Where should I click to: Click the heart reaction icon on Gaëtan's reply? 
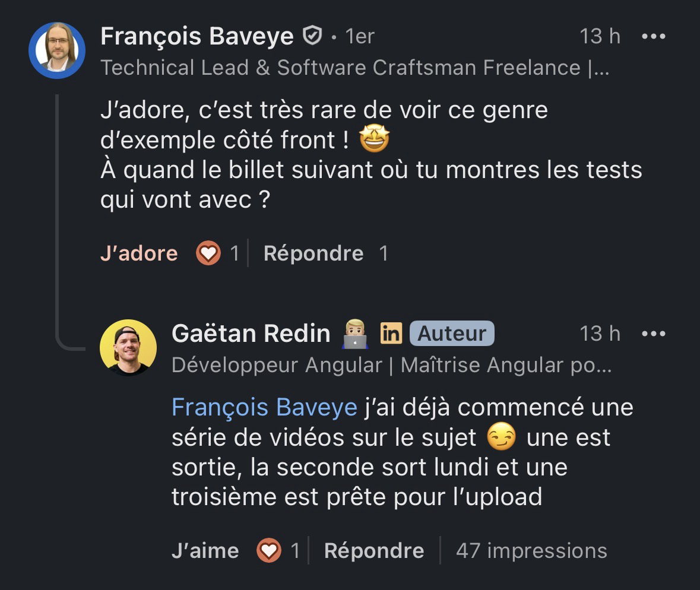click(x=270, y=550)
